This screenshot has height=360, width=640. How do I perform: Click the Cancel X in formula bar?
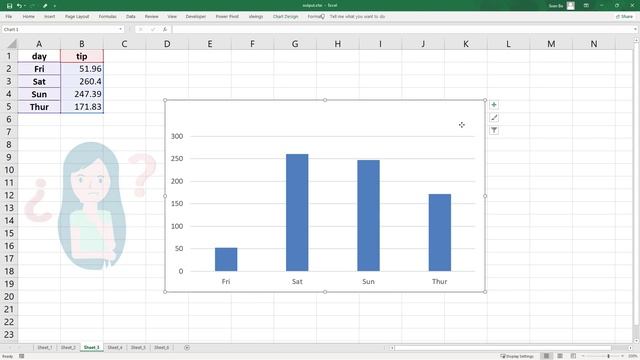(140, 29)
